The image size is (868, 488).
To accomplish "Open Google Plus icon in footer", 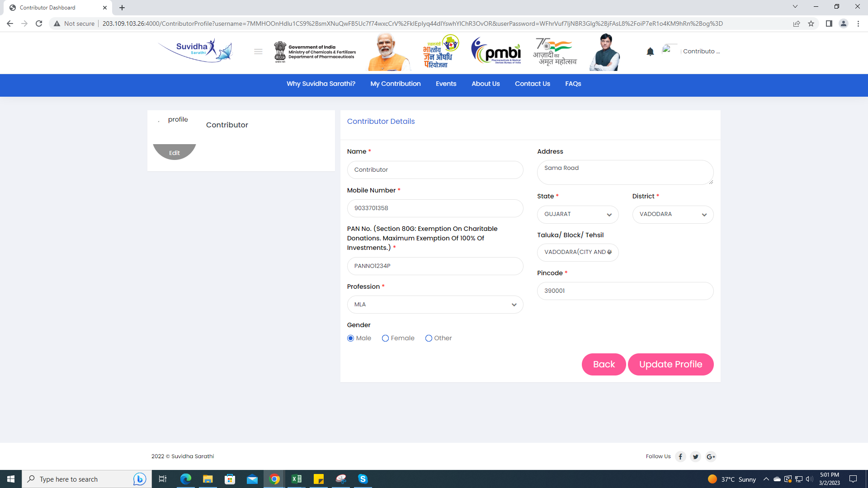I will pos(711,456).
